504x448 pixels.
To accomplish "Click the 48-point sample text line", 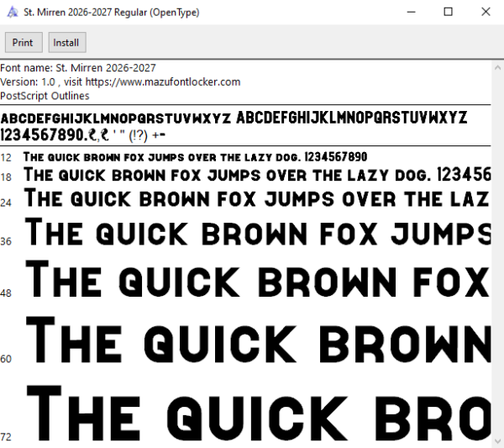I will click(x=258, y=279).
